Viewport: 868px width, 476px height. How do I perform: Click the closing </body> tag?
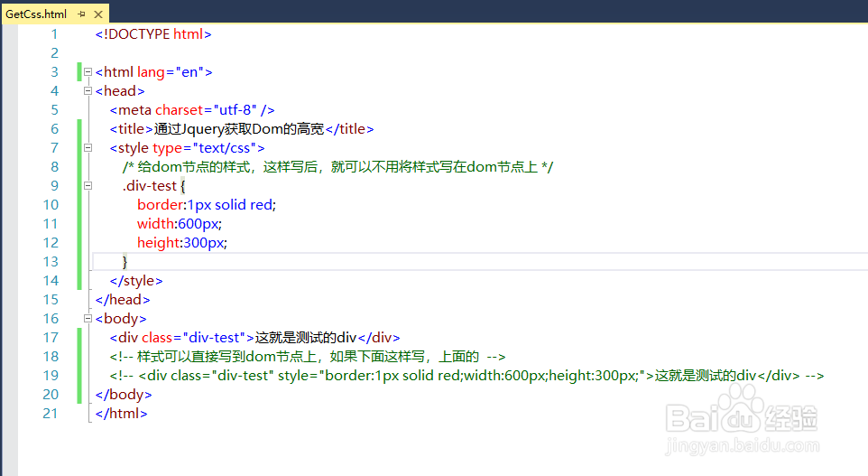coord(124,395)
